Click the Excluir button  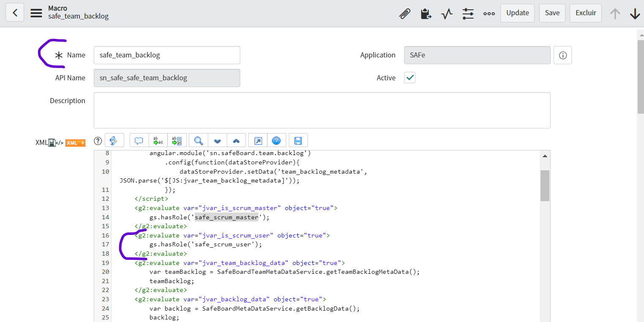click(586, 13)
